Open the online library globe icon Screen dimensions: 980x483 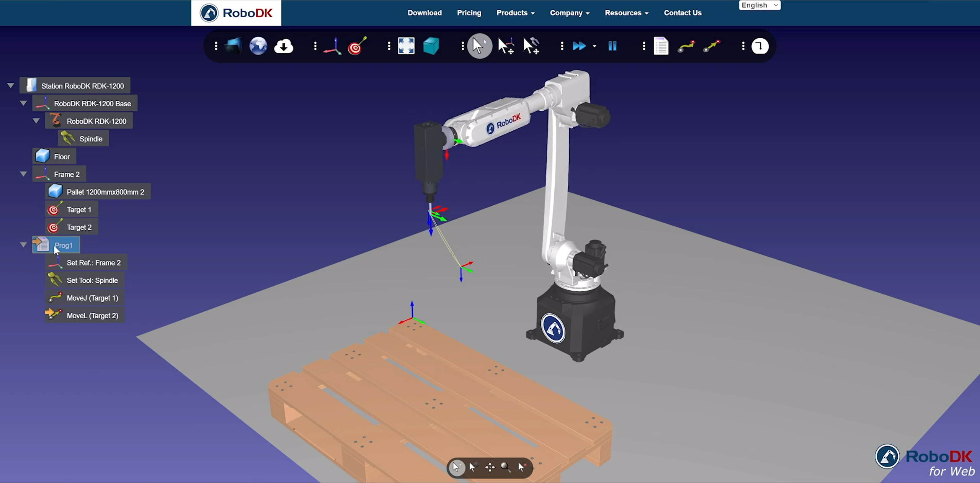pyautogui.click(x=258, y=46)
